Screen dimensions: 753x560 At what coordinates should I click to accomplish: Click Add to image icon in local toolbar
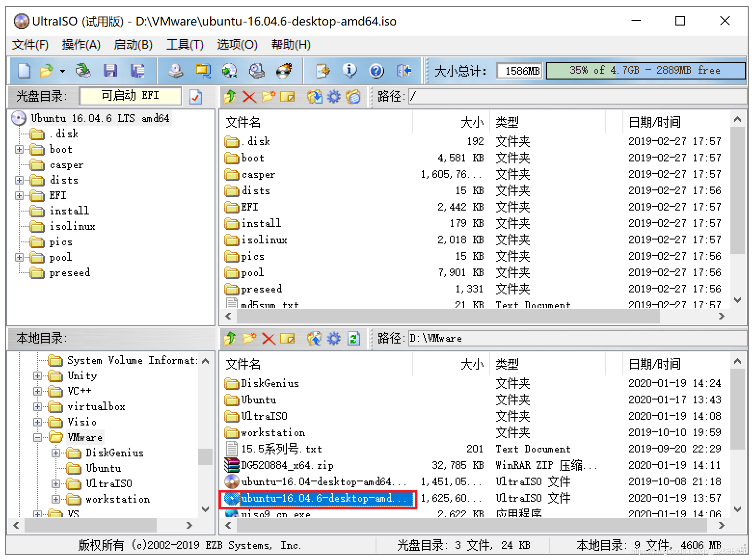click(315, 339)
